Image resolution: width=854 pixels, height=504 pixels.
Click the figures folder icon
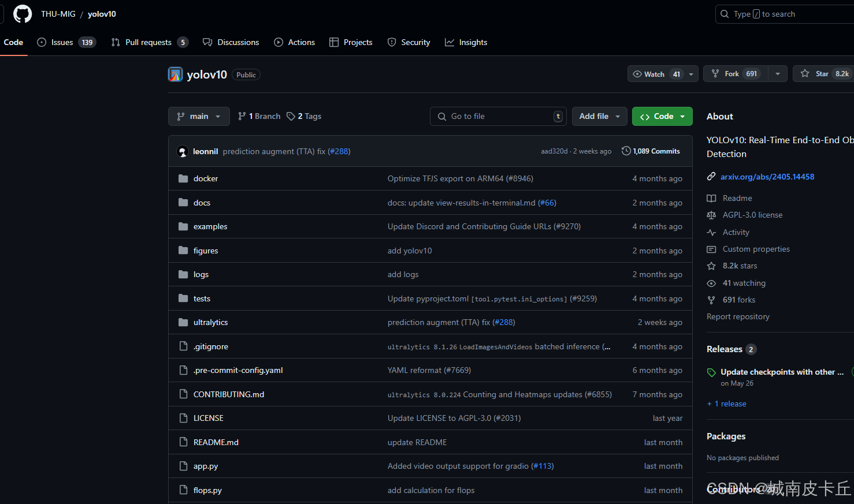click(183, 251)
